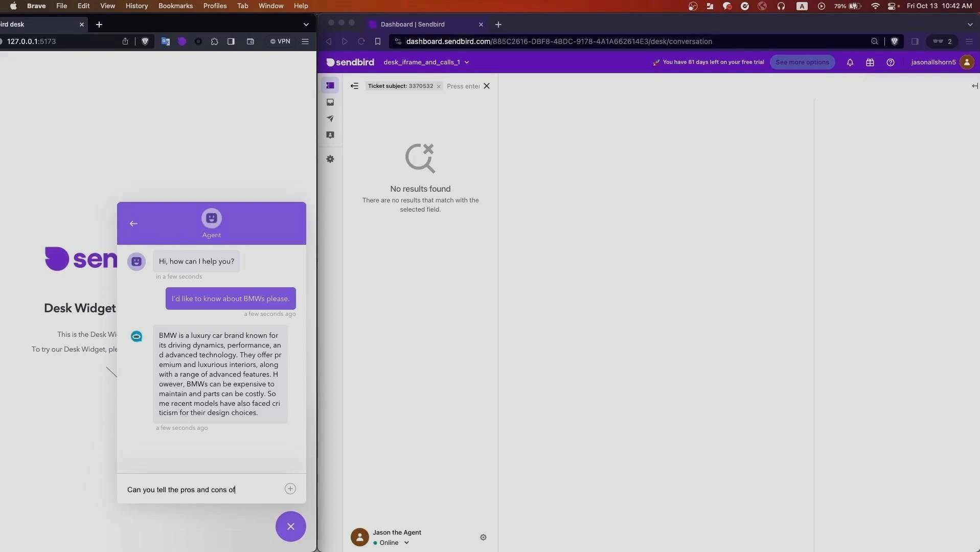Click the proactive chat paper plane icon
The width and height of the screenshot is (980, 552).
(x=330, y=119)
